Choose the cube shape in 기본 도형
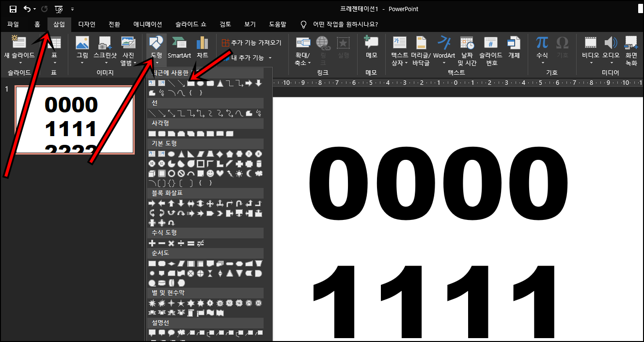The image size is (644, 342). (152, 173)
